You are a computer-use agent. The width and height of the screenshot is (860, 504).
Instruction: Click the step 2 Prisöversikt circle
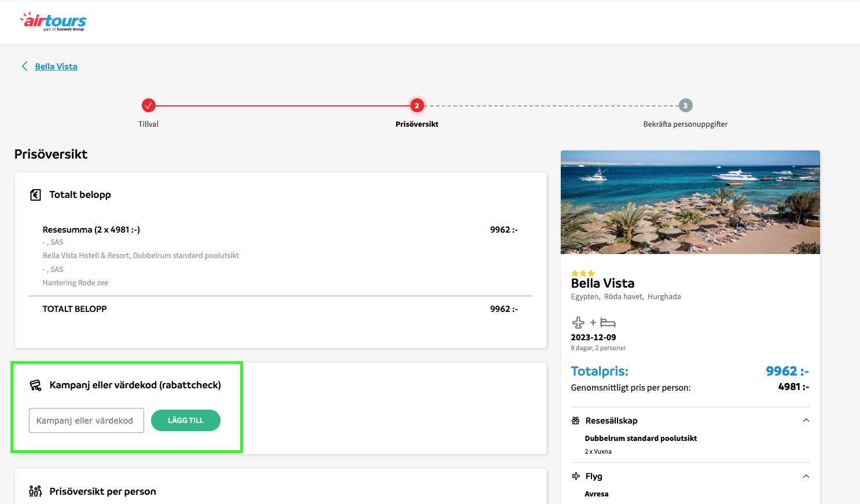pyautogui.click(x=417, y=105)
